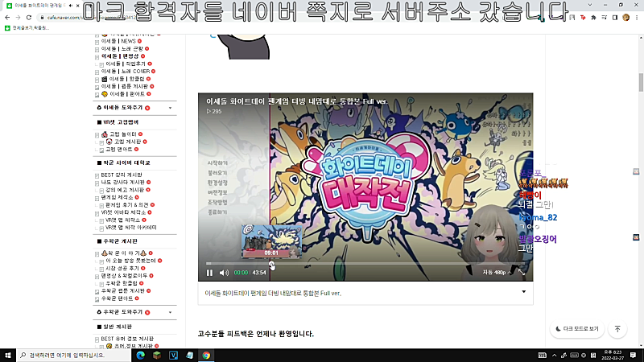Expand the 이세돌 도와주기 menu section
This screenshot has height=362, width=644.
coord(135,108)
